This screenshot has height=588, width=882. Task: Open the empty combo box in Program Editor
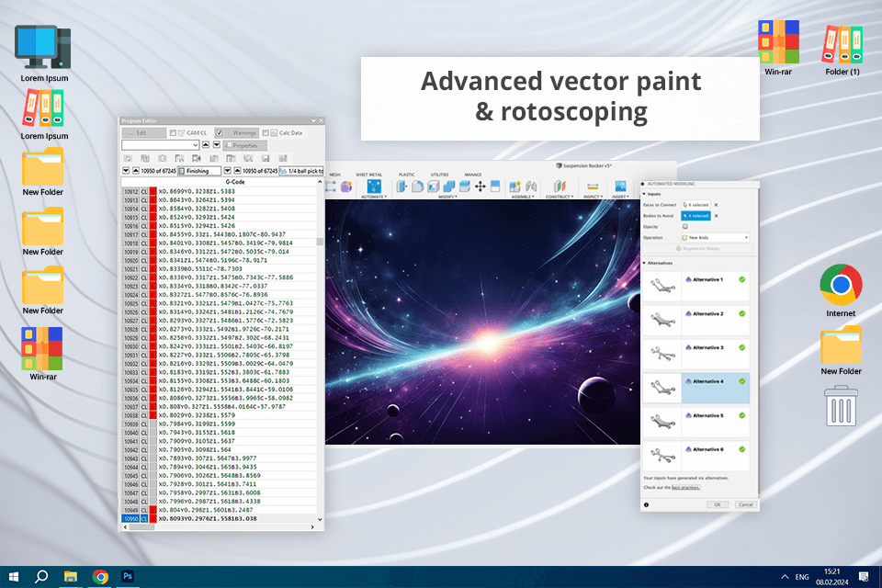[160, 145]
